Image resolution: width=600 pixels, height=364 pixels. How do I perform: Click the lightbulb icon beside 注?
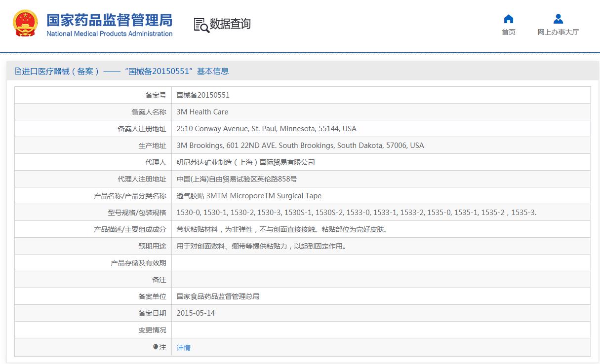[x=156, y=347]
